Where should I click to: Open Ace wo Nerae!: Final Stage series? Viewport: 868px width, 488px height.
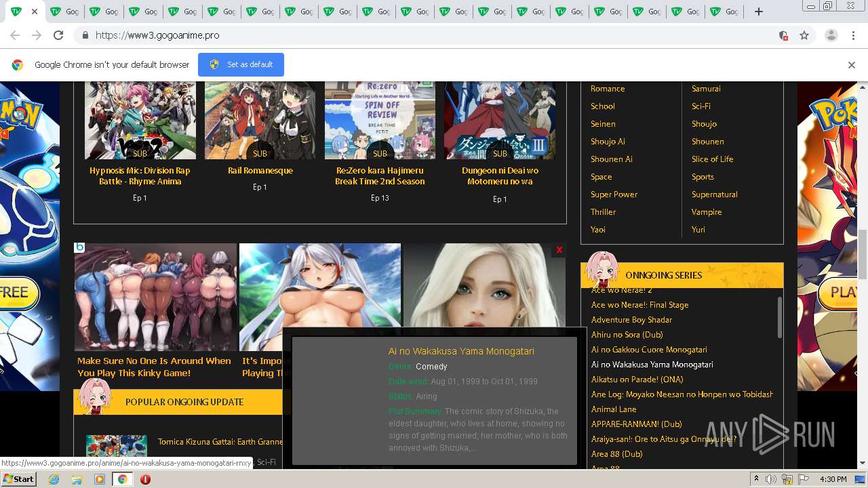point(639,305)
